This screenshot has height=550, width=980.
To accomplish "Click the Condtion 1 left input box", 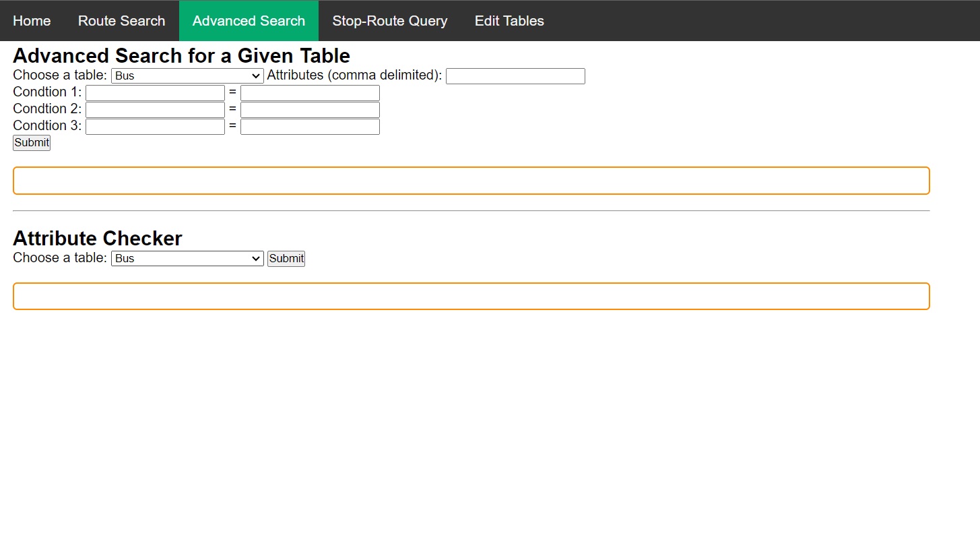I will click(155, 92).
